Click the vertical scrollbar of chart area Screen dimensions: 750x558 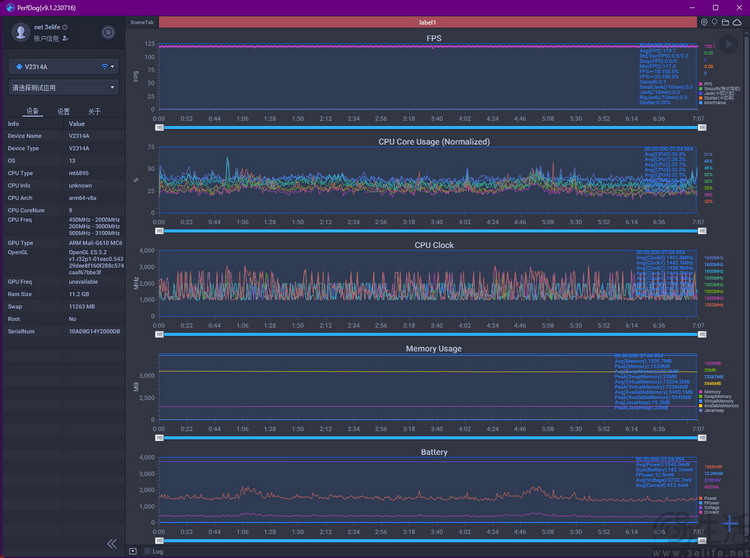[x=747, y=287]
